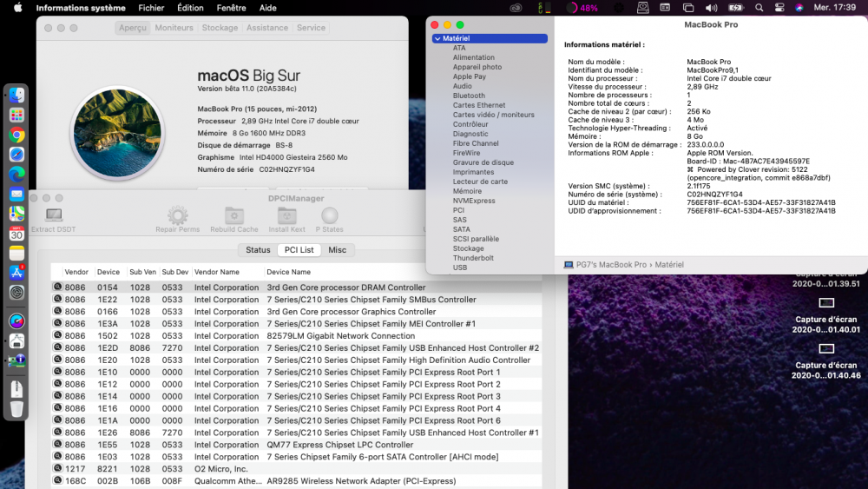Select desktop file Capture d'écran 2020-0...01.40.46
The width and height of the screenshot is (868, 489).
(826, 361)
